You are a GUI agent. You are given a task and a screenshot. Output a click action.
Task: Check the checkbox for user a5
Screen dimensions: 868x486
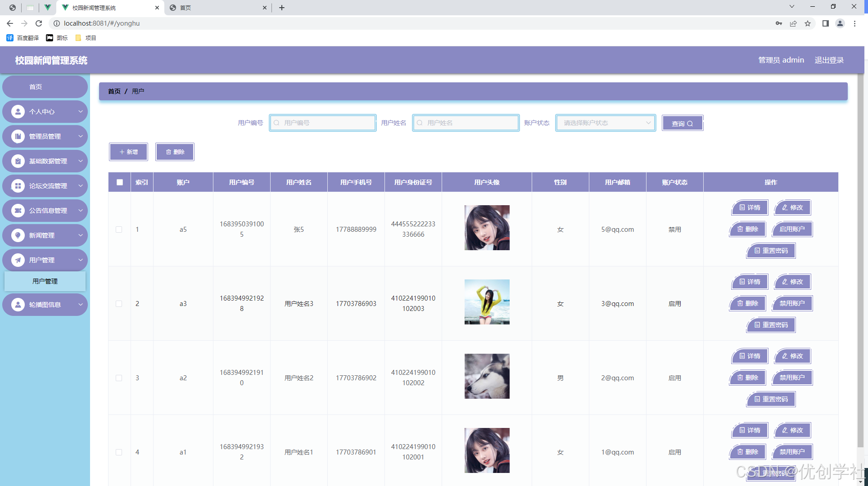click(119, 229)
